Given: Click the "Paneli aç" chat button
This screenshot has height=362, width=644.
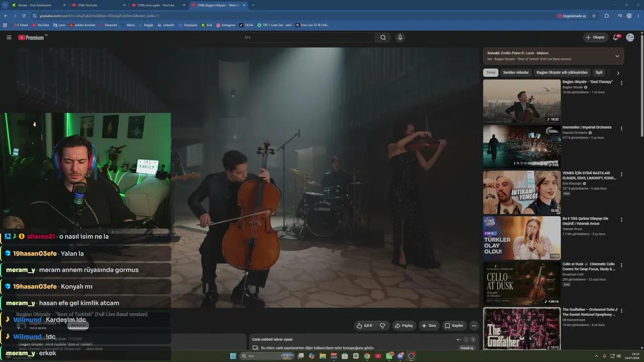Looking at the screenshot, I should [467, 348].
